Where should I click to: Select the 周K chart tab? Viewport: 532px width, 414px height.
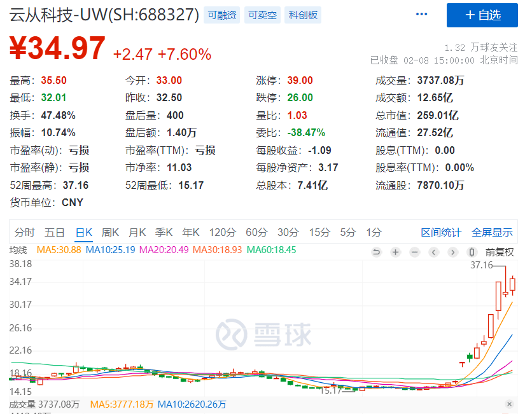110,232
